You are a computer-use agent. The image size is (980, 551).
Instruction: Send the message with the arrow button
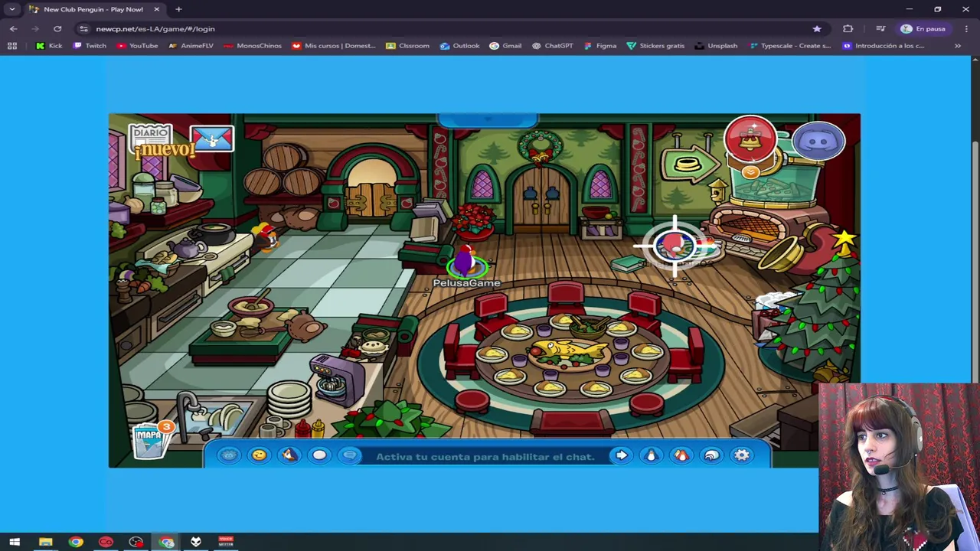pyautogui.click(x=622, y=455)
